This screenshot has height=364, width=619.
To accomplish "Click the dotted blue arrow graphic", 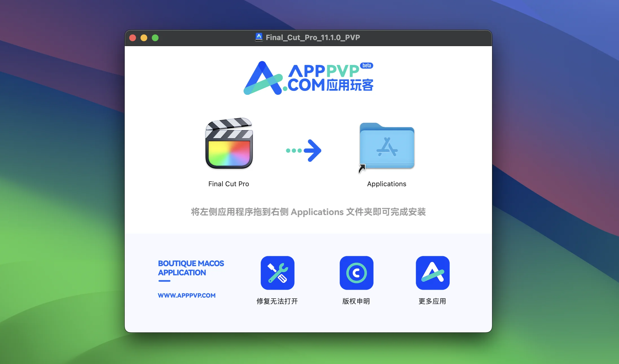I will (x=304, y=150).
